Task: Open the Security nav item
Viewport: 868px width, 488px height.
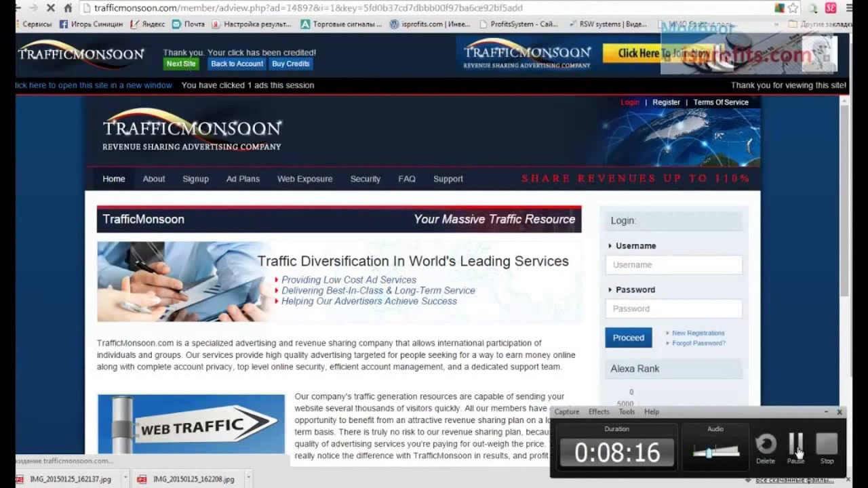Action: coord(365,179)
